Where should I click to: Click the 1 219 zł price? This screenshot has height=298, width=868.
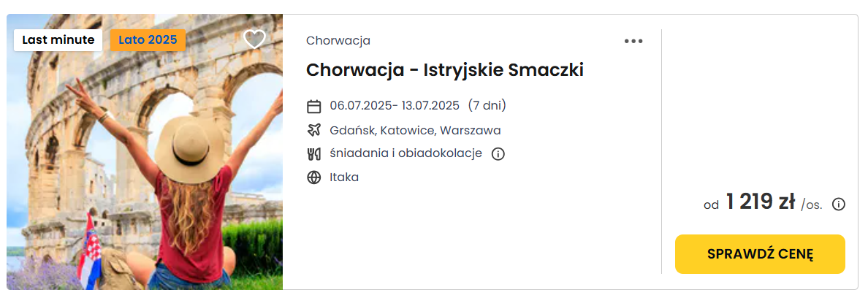coord(761,202)
